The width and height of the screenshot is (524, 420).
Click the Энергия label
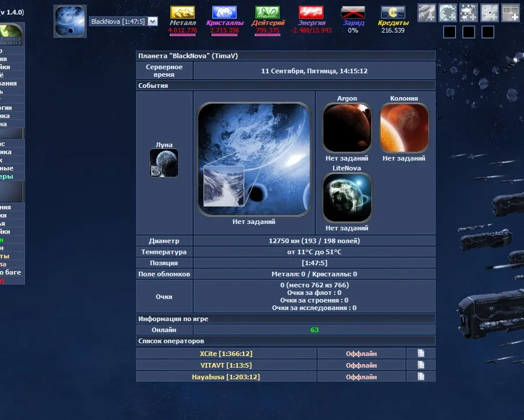coord(312,23)
